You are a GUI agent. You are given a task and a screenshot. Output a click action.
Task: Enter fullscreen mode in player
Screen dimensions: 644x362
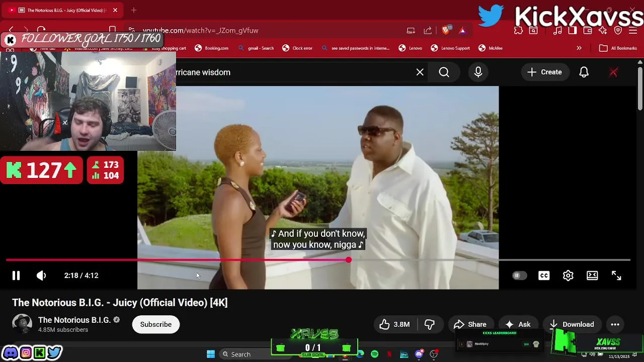pos(616,276)
